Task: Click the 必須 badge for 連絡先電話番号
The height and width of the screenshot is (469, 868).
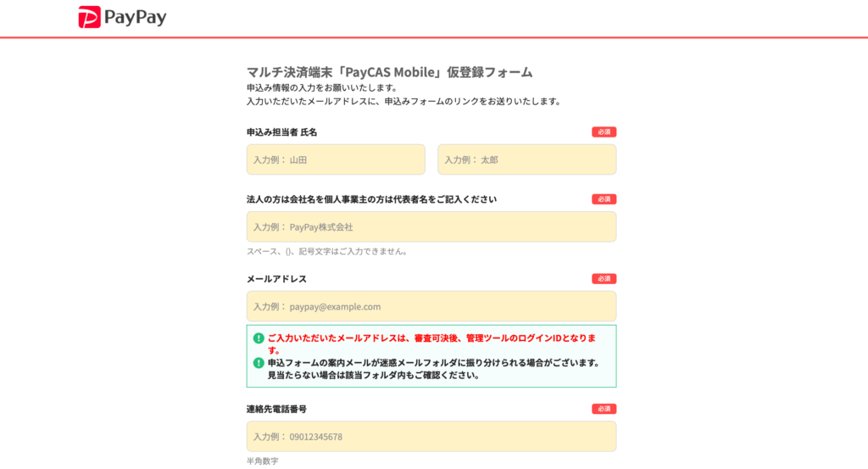Action: click(604, 409)
